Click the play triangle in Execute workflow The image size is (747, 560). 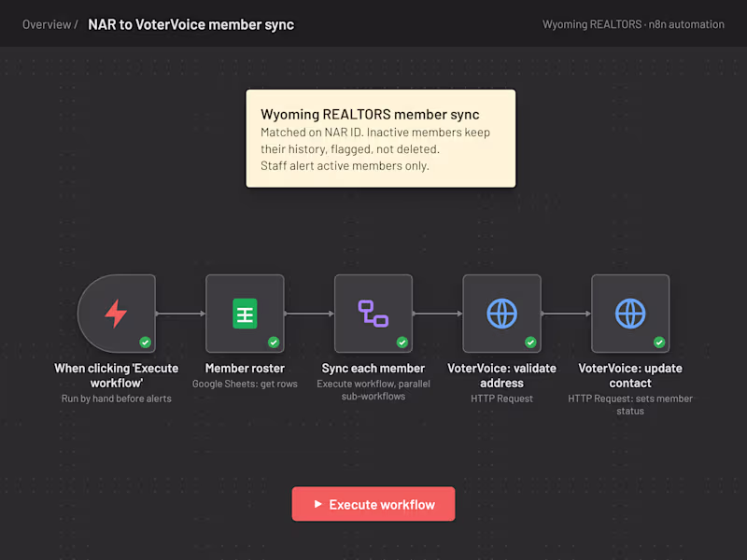[317, 504]
